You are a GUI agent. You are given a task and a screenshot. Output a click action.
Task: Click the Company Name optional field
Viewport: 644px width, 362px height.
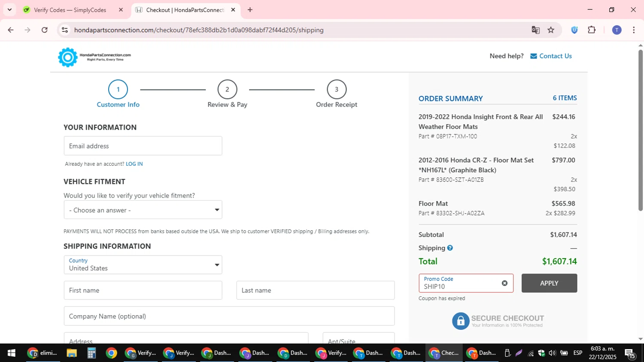point(229,316)
